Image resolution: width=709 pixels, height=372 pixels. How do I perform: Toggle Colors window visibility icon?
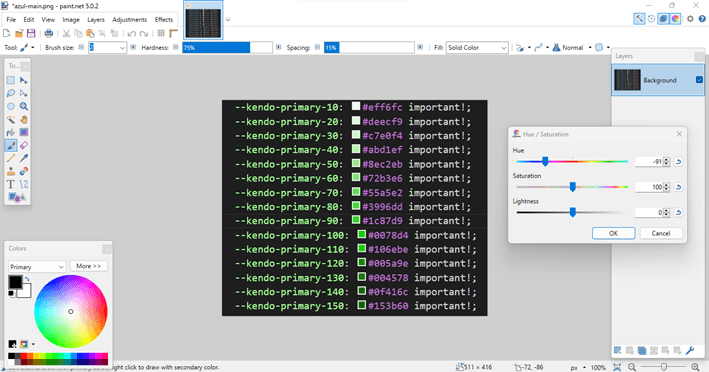675,19
